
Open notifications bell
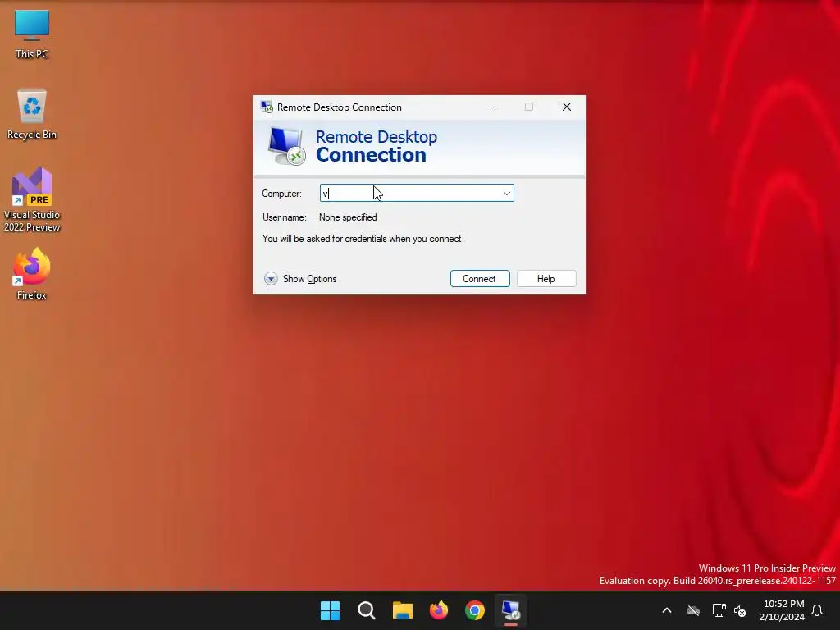point(818,610)
